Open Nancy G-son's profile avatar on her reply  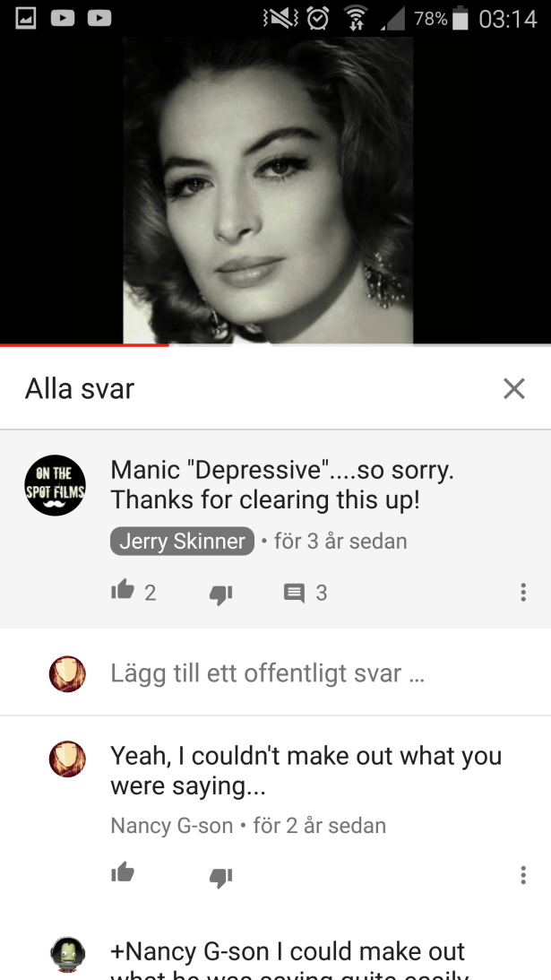coord(67,759)
